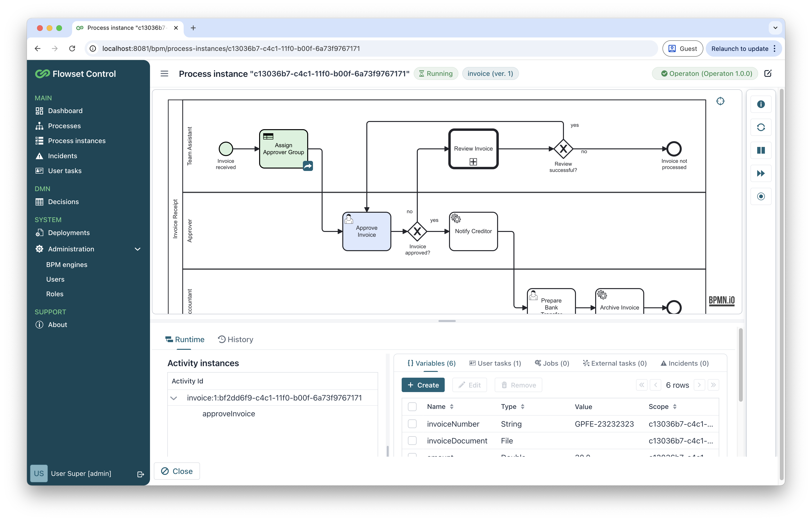Collapse the invoice activity instance tree entry
812x521 pixels.
pyautogui.click(x=174, y=398)
